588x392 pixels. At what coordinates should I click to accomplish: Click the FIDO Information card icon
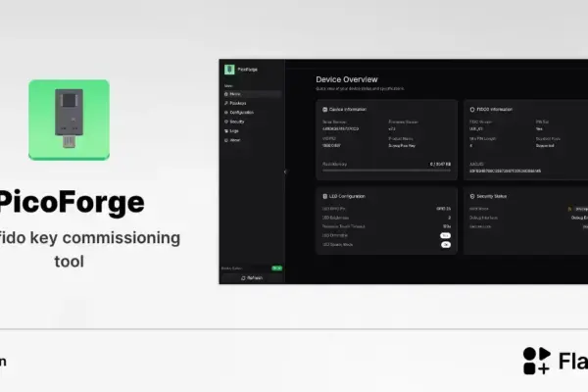pyautogui.click(x=472, y=110)
